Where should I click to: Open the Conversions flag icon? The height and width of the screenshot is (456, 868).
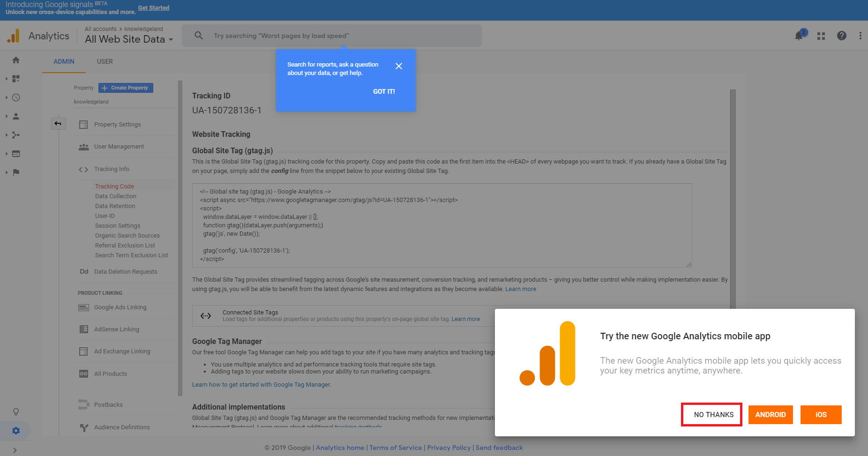(16, 172)
